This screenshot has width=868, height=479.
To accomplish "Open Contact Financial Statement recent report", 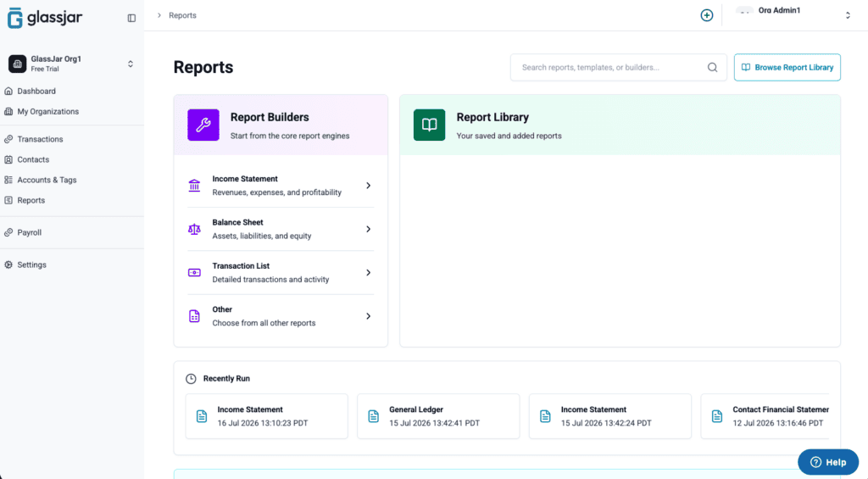I will [765, 416].
